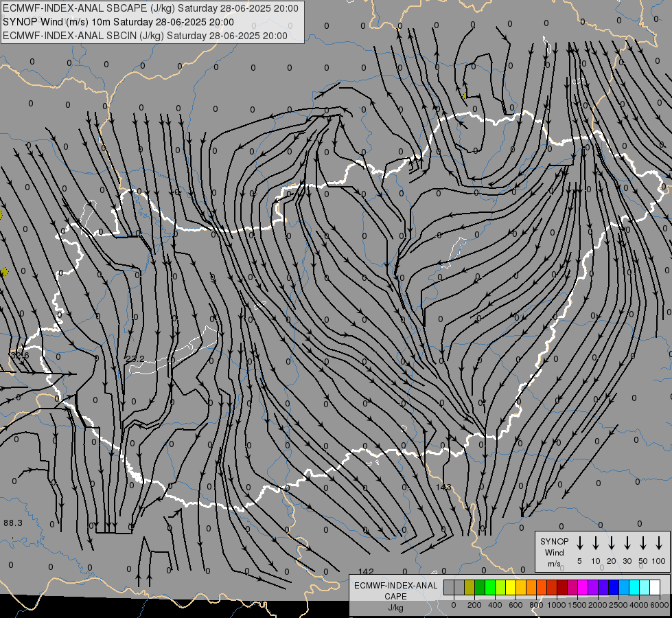This screenshot has height=618, width=672.
Task: Select the olive CAPE legend swatch
Action: 470,587
